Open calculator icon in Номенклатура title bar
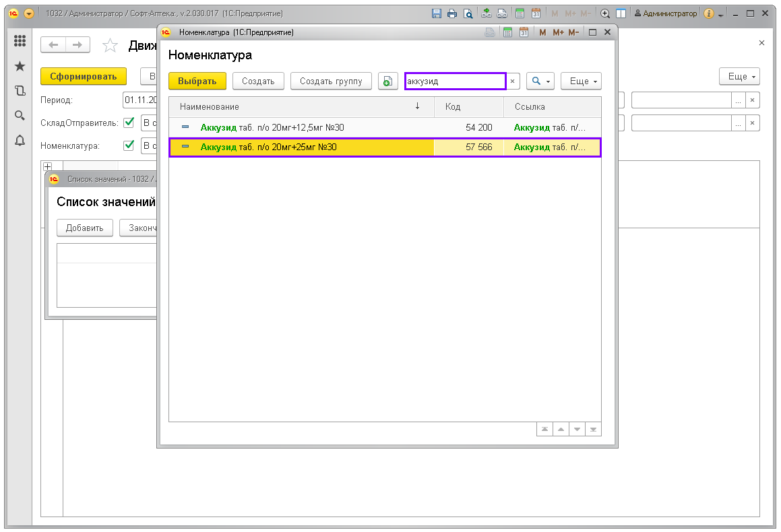This screenshot has height=532, width=781. pos(507,32)
